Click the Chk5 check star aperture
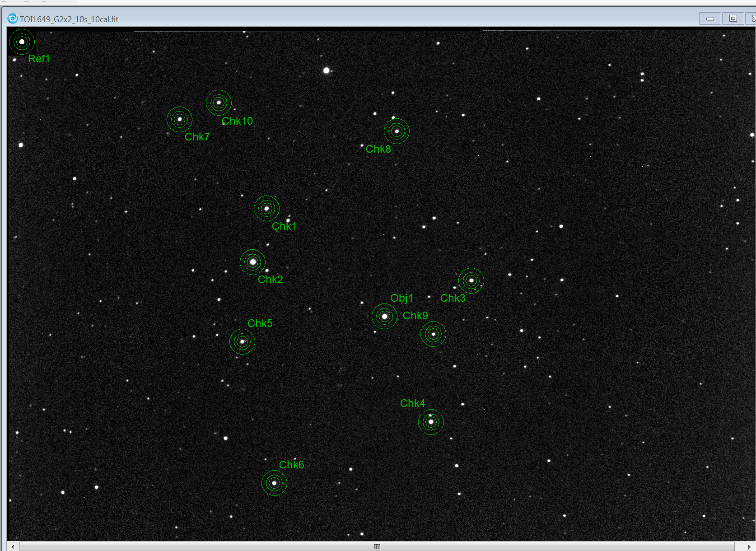Image resolution: width=756 pixels, height=551 pixels. (x=242, y=341)
